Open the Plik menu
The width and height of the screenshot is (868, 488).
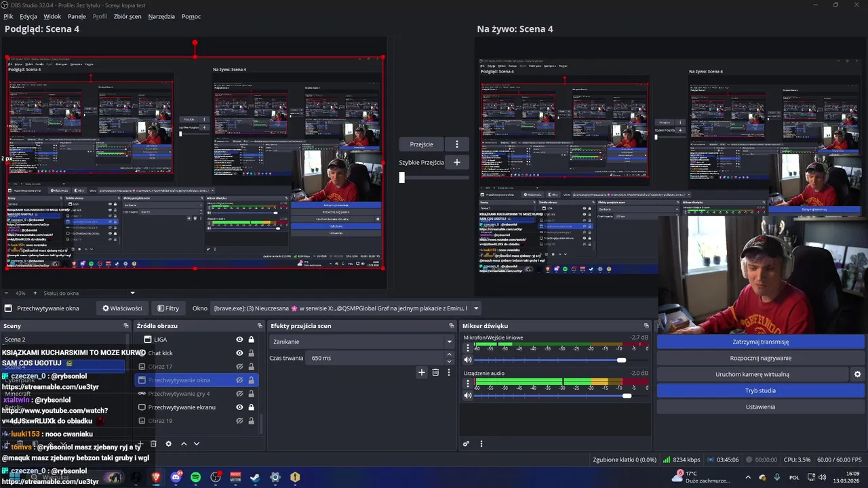9,16
